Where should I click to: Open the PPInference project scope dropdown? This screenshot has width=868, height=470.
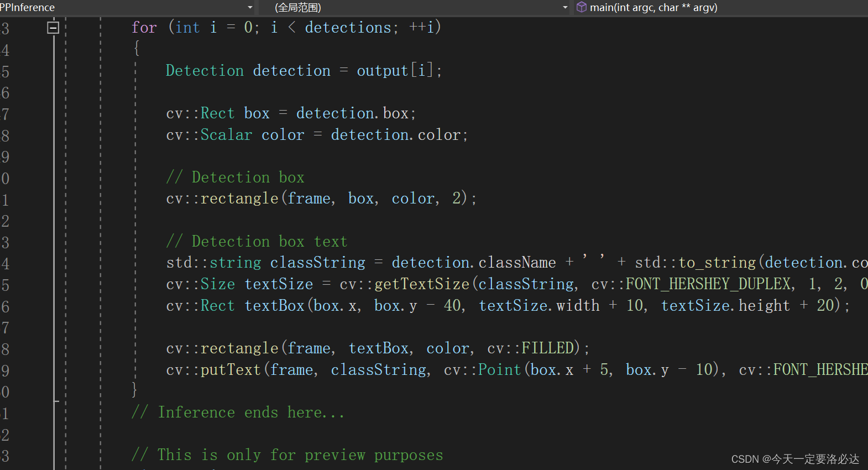[250, 8]
